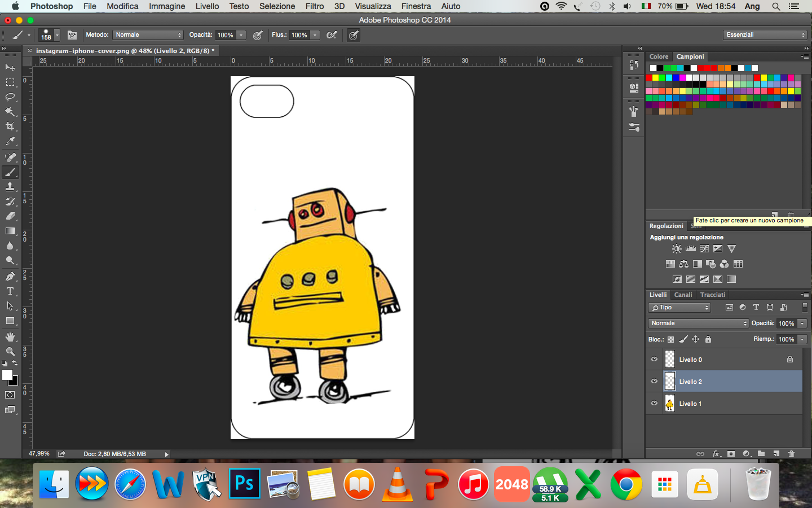Viewport: 812px width, 508px height.
Task: Add a Levels adjustment
Action: [x=691, y=248]
